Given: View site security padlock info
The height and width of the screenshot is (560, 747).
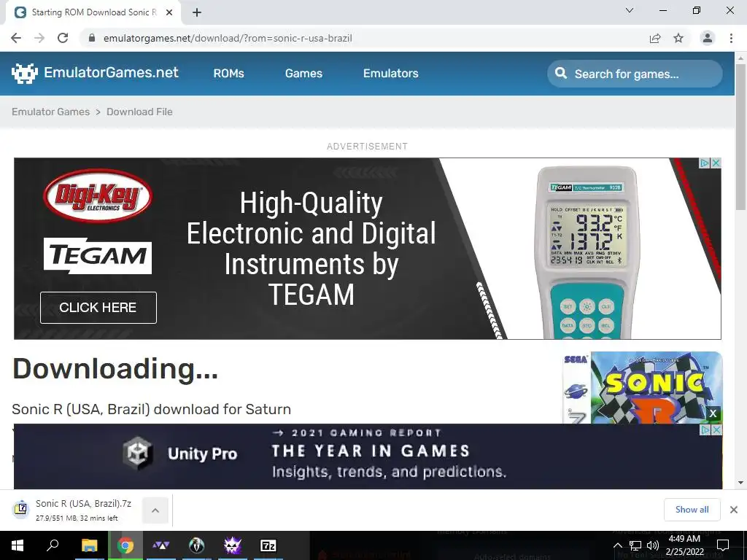Looking at the screenshot, I should tap(92, 38).
